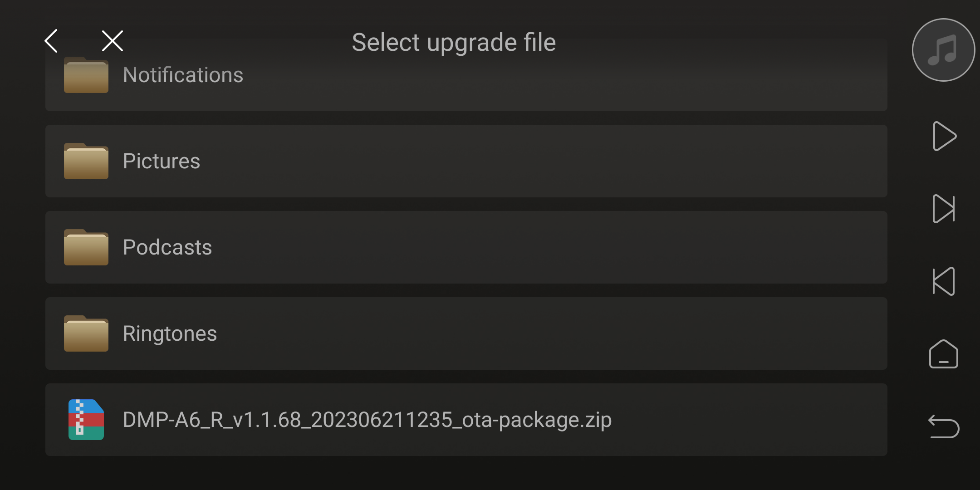Click the Podcasts folder icon
Viewport: 980px width, 490px height.
click(86, 247)
